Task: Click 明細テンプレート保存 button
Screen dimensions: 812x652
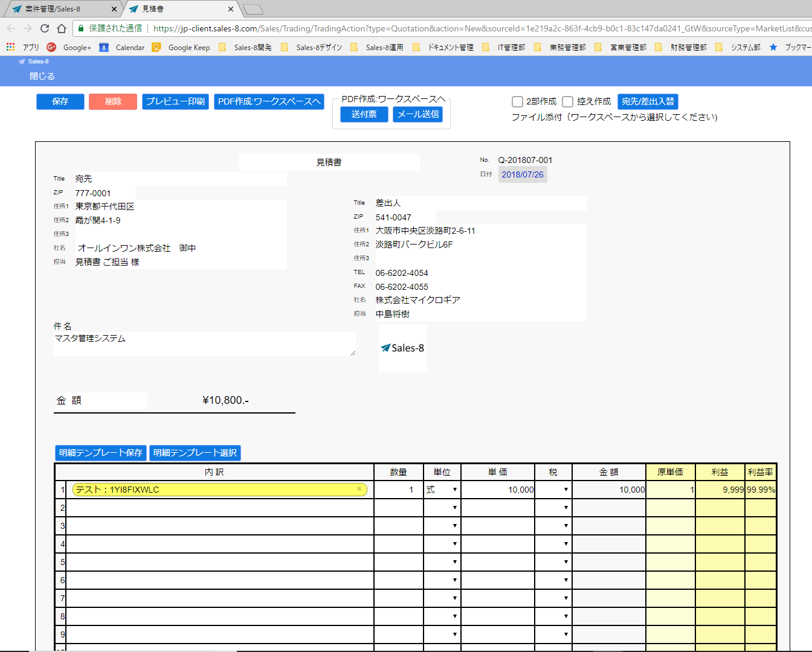Action: 101,453
